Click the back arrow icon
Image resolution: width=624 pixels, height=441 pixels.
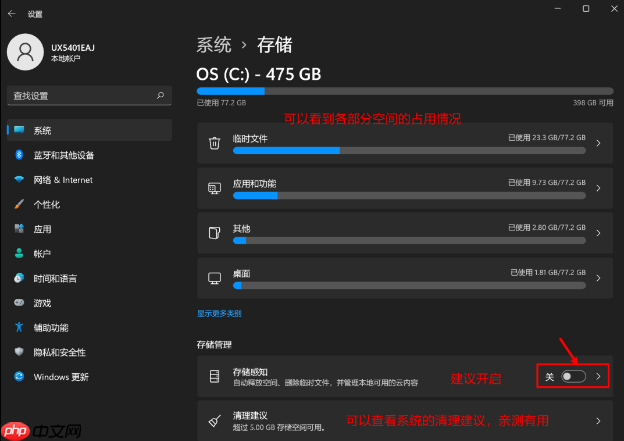point(12,14)
